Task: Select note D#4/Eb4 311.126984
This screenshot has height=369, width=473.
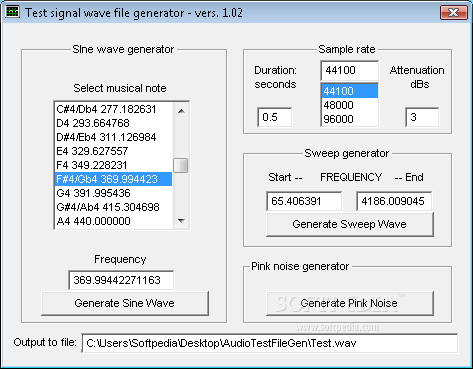Action: [x=113, y=137]
